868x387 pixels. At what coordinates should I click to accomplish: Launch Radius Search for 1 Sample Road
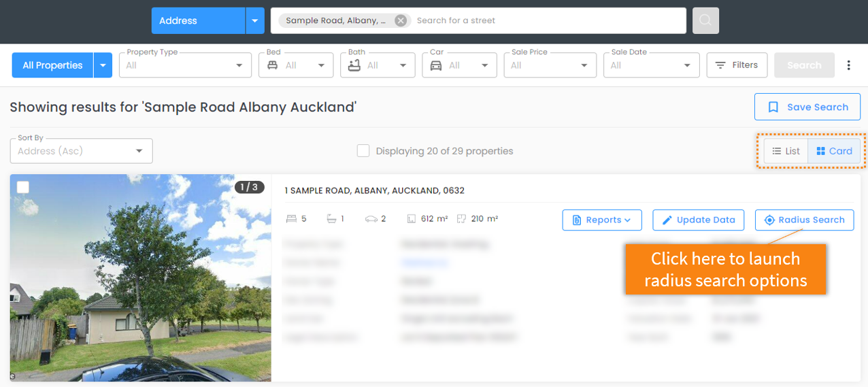[804, 220]
